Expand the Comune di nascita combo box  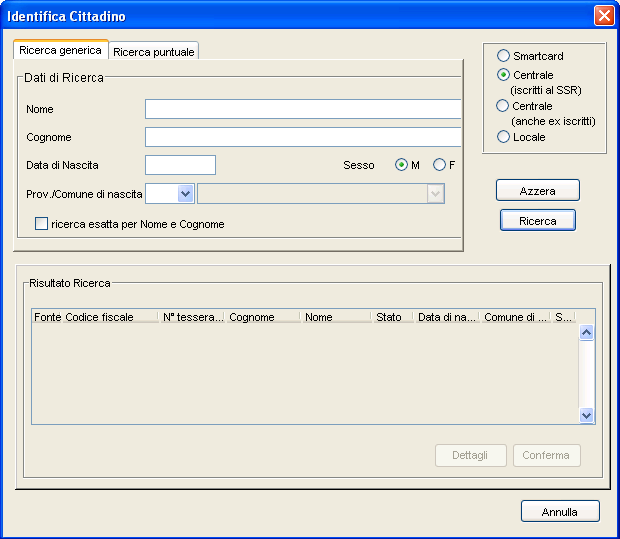click(x=435, y=194)
